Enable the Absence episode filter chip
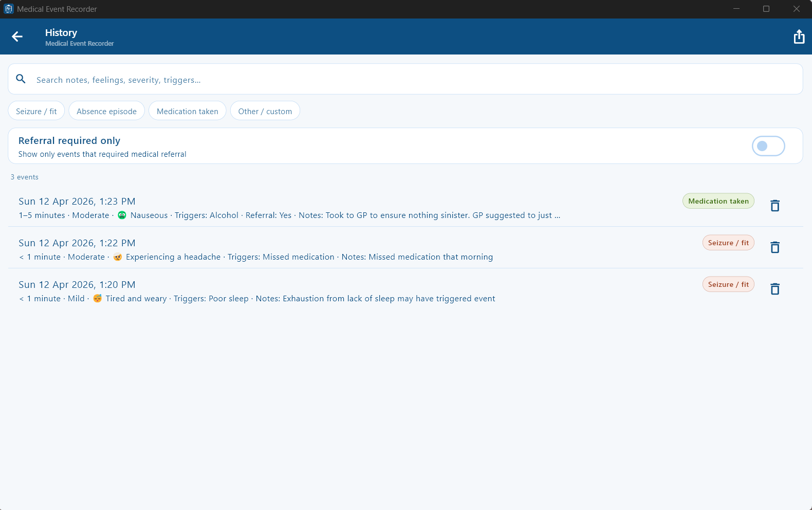 [107, 111]
